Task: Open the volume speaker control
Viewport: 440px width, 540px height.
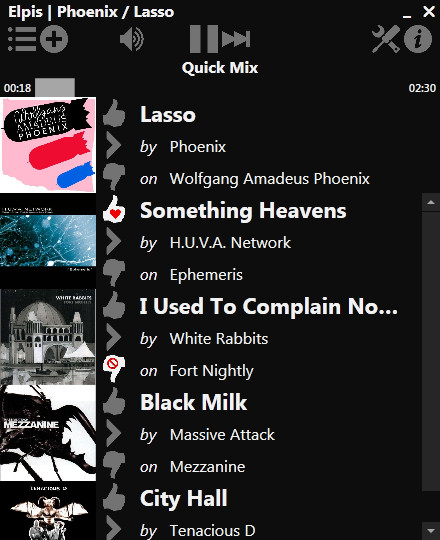Action: (x=132, y=39)
